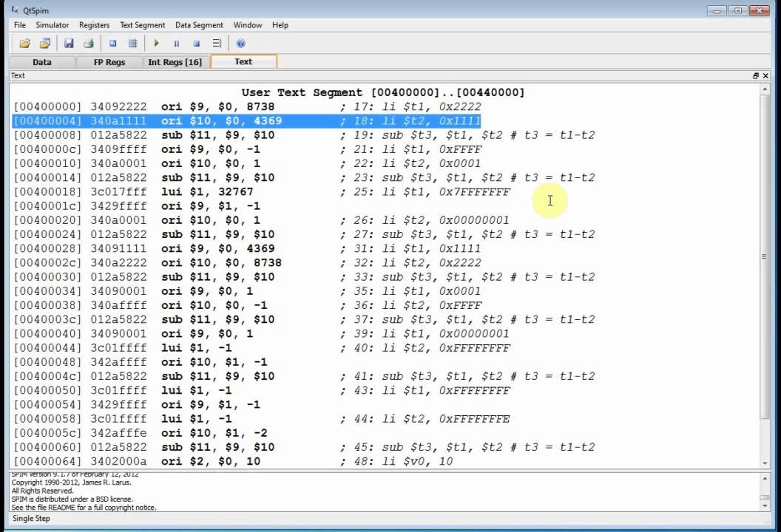Click the lui instruction at address [00400058]
This screenshot has width=781, height=532.
(262, 419)
